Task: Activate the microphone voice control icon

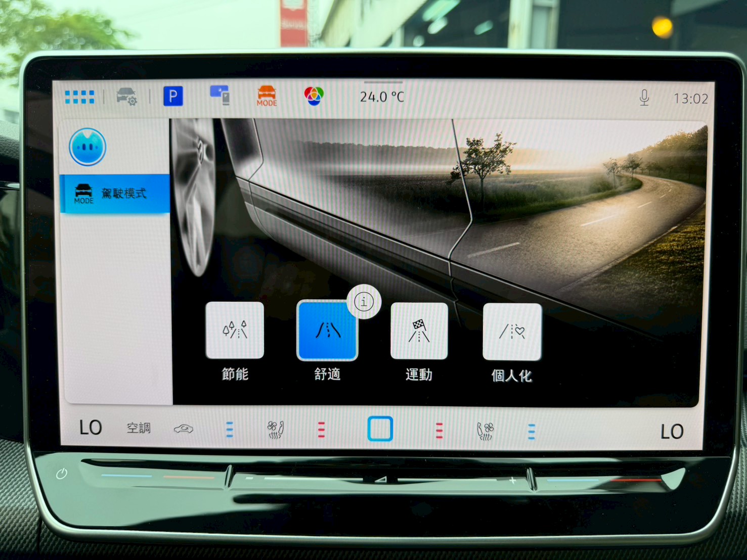Action: click(644, 98)
